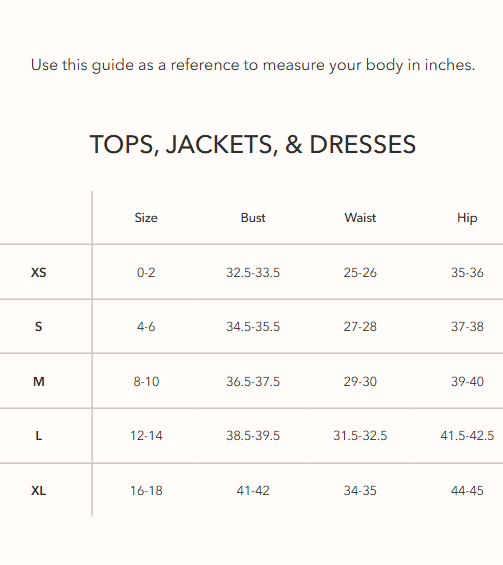Image resolution: width=503 pixels, height=565 pixels.
Task: Click the Bust column header
Action: pyautogui.click(x=253, y=218)
